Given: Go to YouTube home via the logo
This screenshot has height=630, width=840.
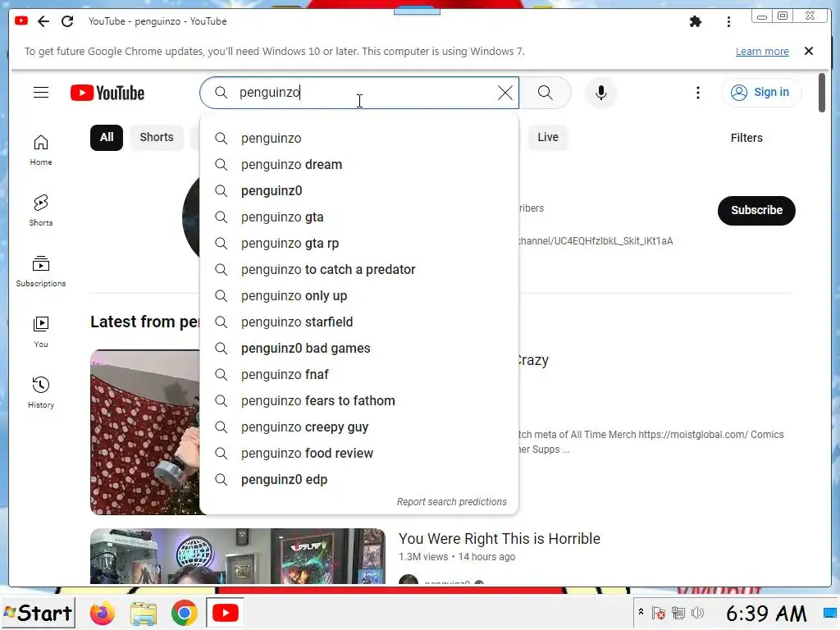Looking at the screenshot, I should [x=107, y=93].
